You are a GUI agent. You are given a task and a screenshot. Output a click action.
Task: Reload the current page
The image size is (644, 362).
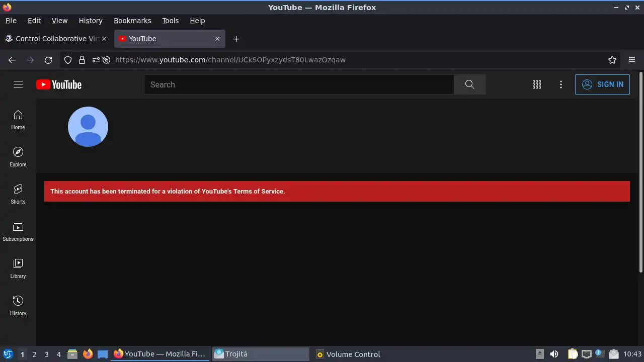click(48, 60)
